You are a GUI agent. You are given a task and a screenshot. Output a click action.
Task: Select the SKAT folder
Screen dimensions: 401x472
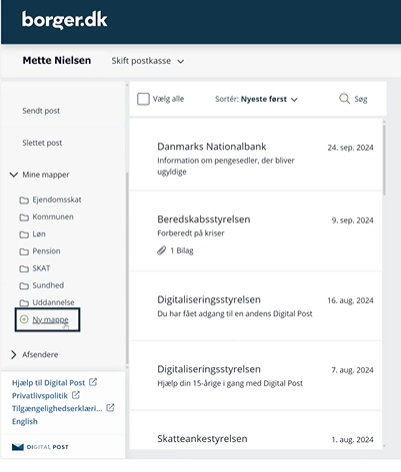tap(41, 268)
